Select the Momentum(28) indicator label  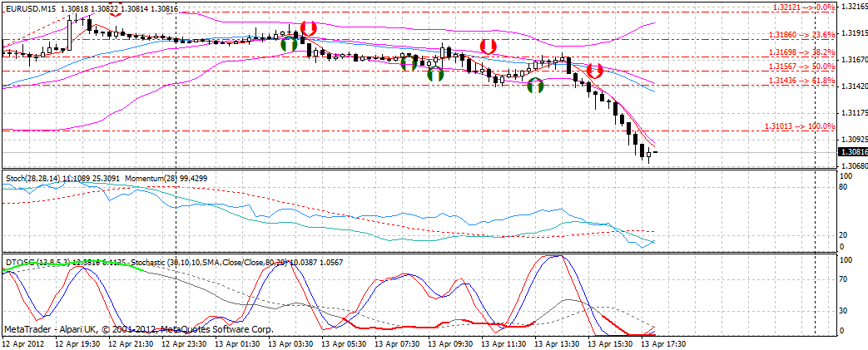pyautogui.click(x=150, y=179)
